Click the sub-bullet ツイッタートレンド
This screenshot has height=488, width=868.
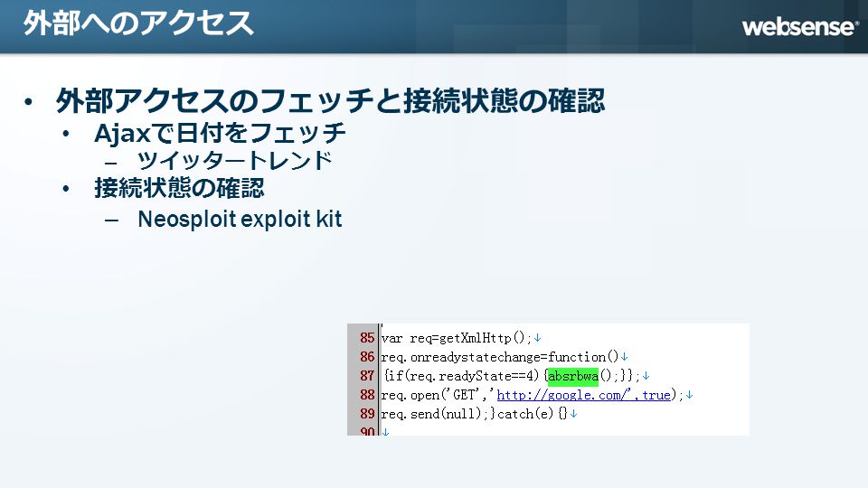235,161
